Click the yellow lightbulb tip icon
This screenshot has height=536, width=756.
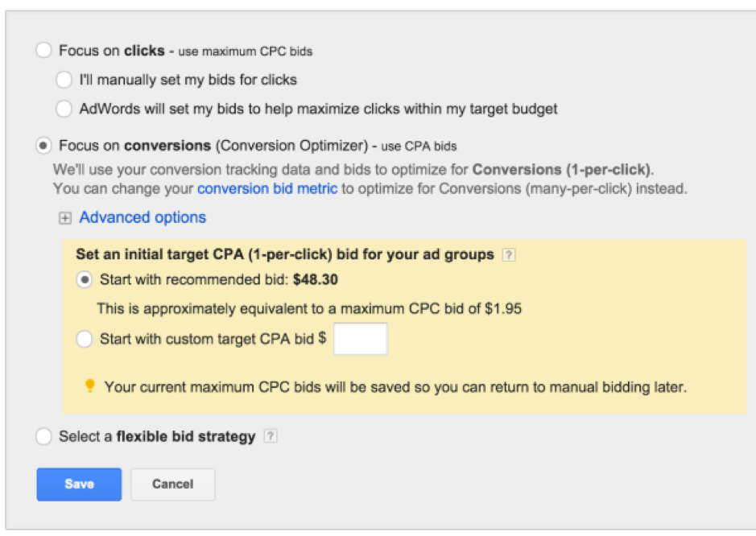point(89,386)
